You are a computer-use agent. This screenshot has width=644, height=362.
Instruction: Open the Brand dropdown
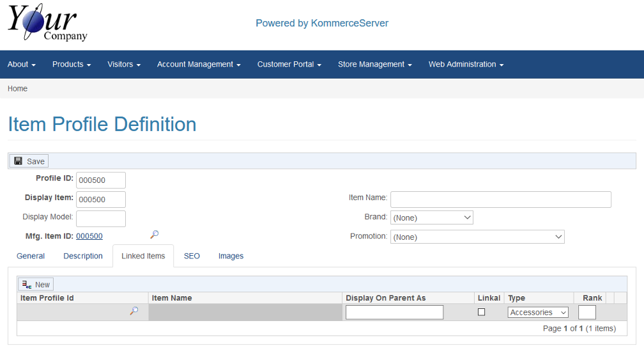tap(431, 217)
